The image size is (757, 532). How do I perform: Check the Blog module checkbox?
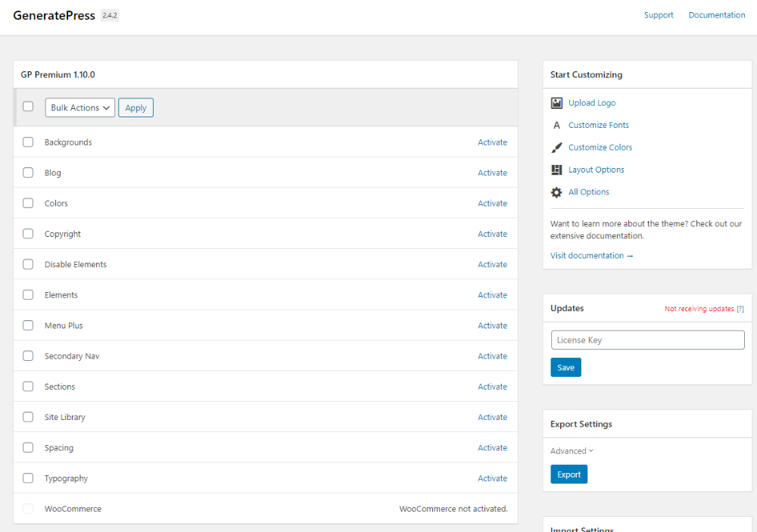click(28, 173)
